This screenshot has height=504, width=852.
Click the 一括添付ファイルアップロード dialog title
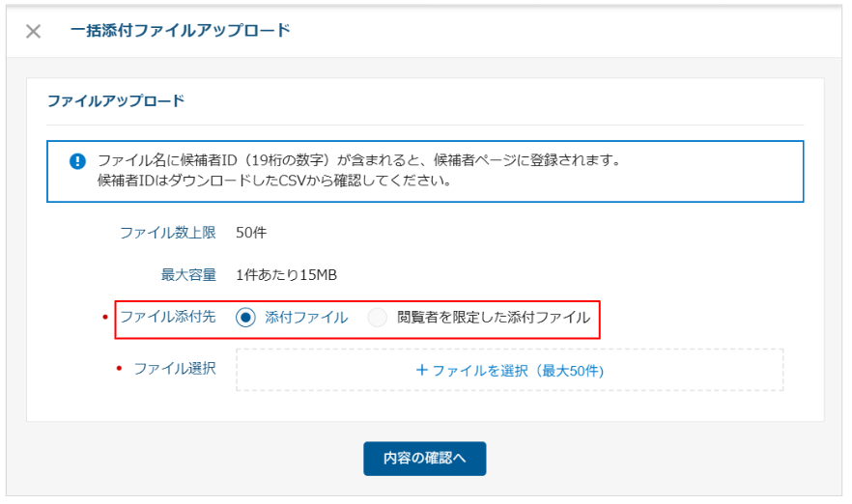pyautogui.click(x=180, y=31)
